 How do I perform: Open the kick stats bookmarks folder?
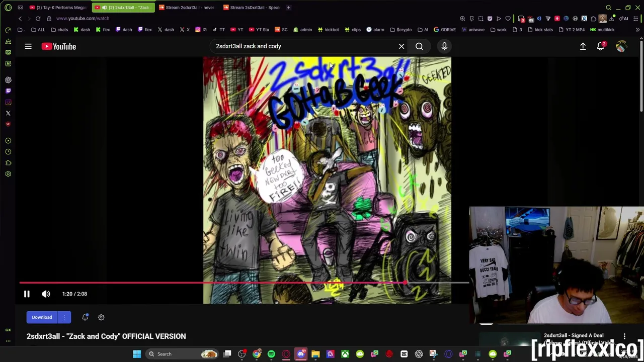coord(540,30)
